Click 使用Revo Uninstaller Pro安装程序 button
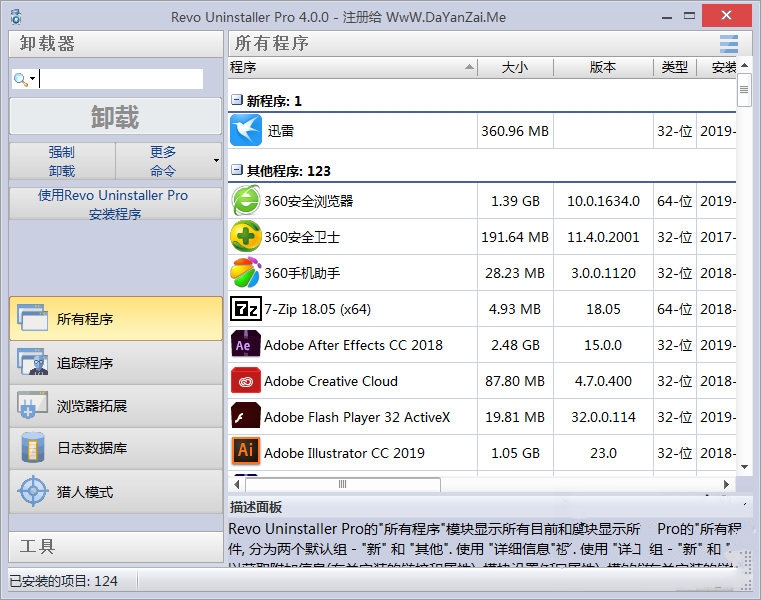 (x=116, y=204)
